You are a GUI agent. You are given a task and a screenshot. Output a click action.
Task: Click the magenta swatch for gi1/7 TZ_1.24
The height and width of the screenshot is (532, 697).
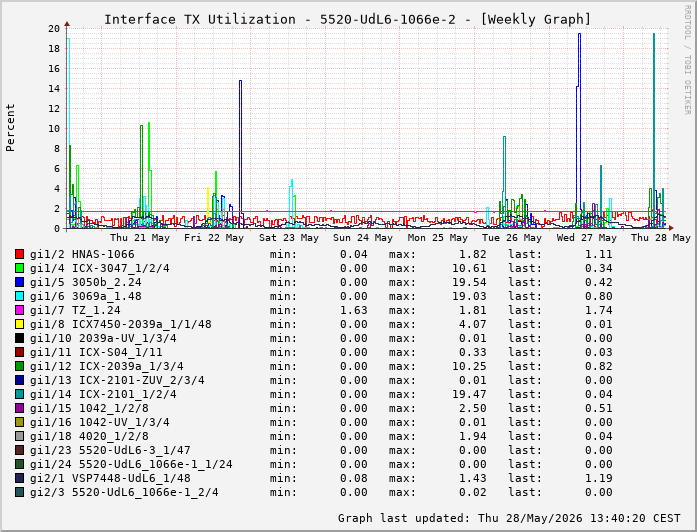click(19, 310)
